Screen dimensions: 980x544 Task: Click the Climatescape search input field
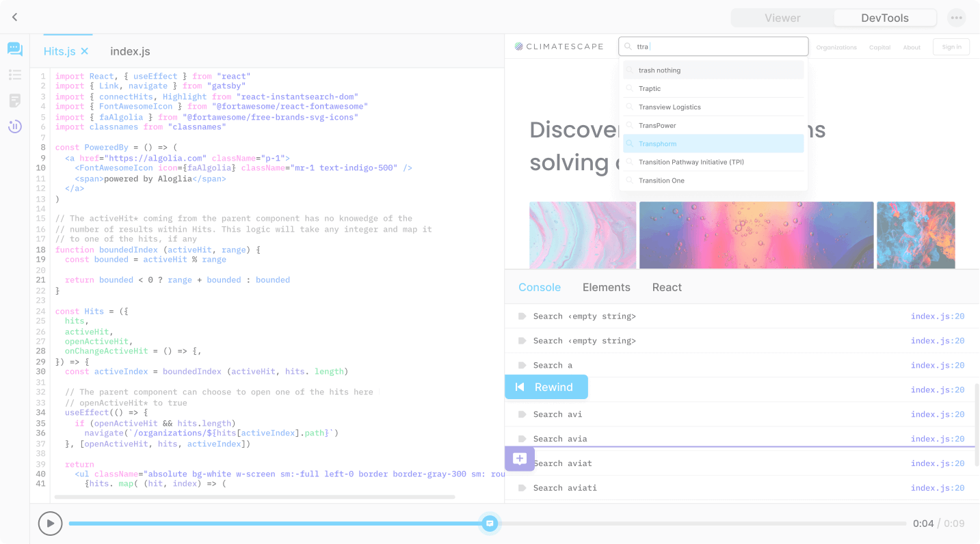(x=713, y=46)
